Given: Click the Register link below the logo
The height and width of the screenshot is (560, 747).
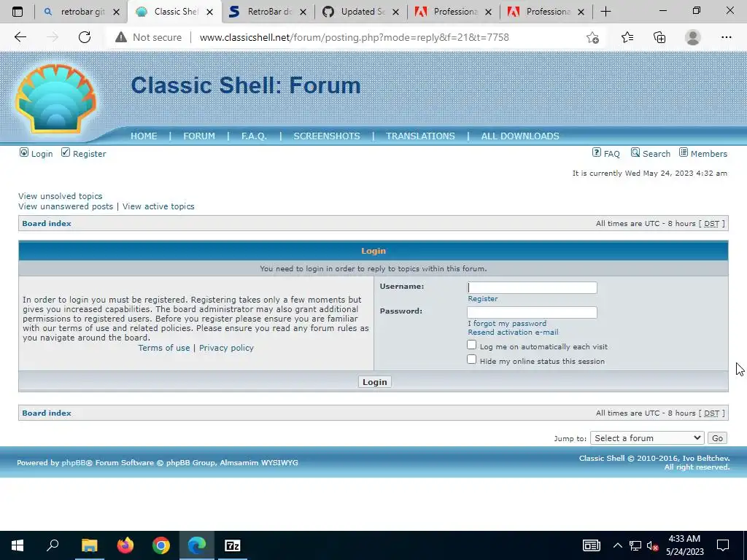Looking at the screenshot, I should pyautogui.click(x=83, y=153).
